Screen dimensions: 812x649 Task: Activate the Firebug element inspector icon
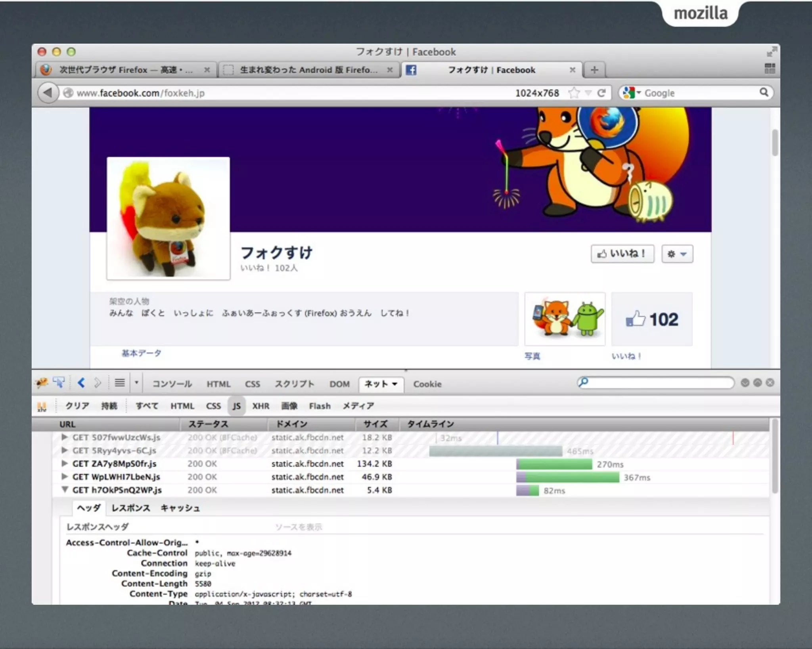pyautogui.click(x=59, y=383)
